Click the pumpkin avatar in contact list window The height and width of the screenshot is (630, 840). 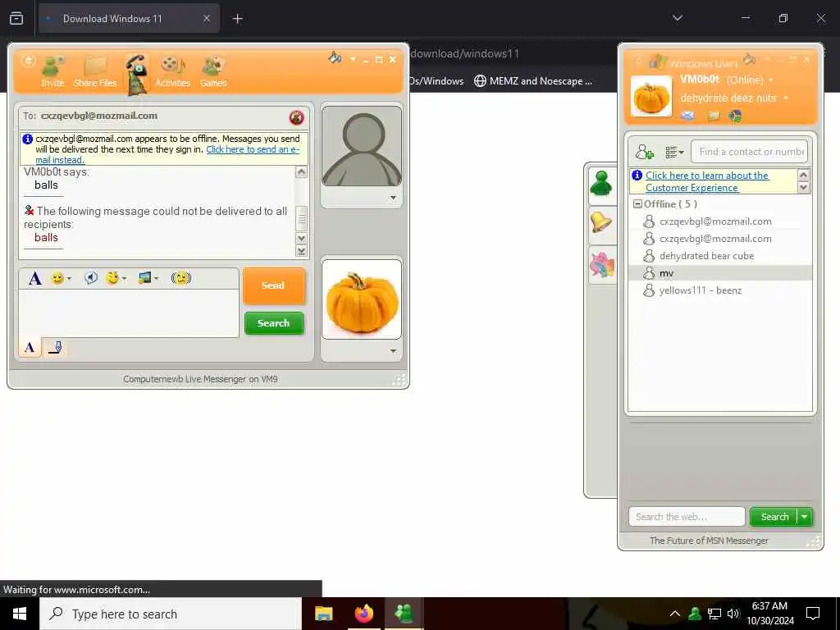click(x=651, y=97)
